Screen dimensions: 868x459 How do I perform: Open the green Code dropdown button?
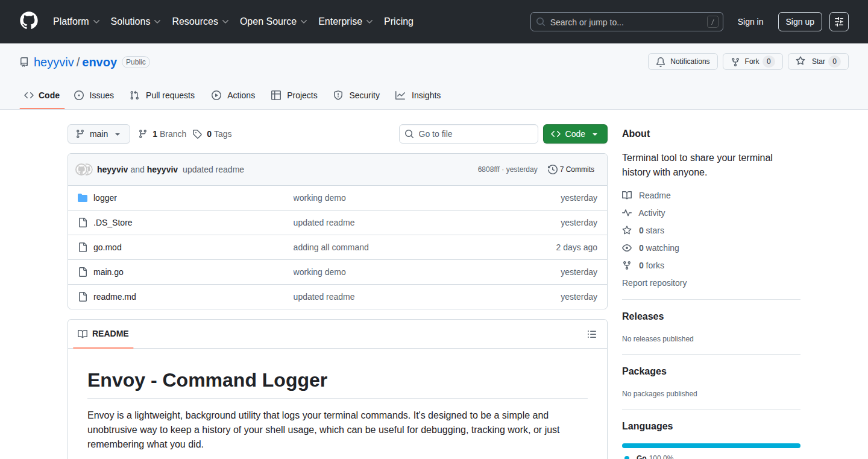click(575, 134)
